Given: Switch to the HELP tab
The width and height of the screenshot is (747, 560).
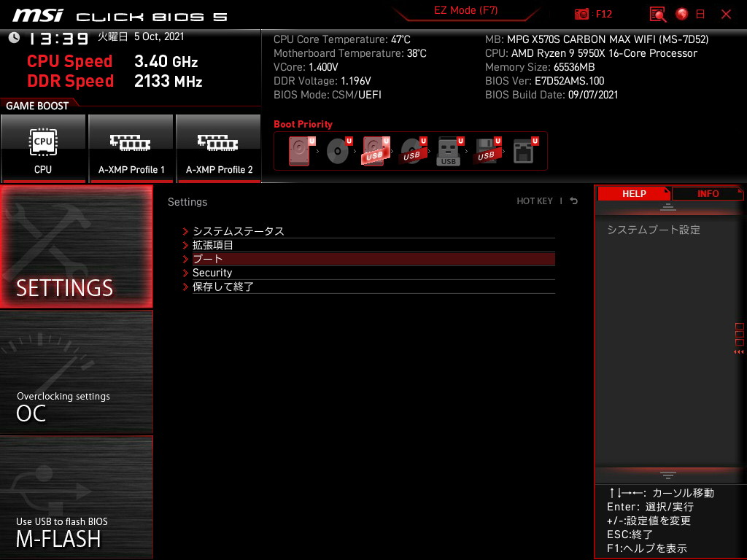Looking at the screenshot, I should click(x=634, y=194).
